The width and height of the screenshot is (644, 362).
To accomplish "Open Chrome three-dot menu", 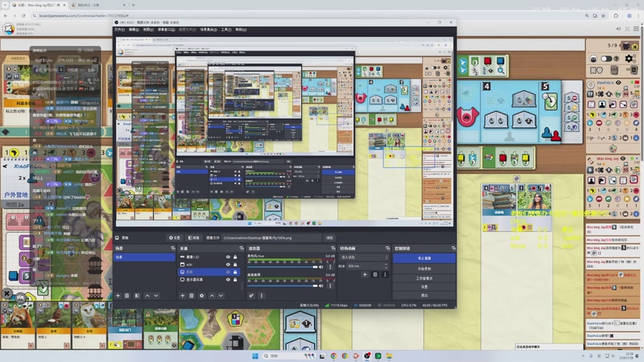I will click(x=638, y=15).
